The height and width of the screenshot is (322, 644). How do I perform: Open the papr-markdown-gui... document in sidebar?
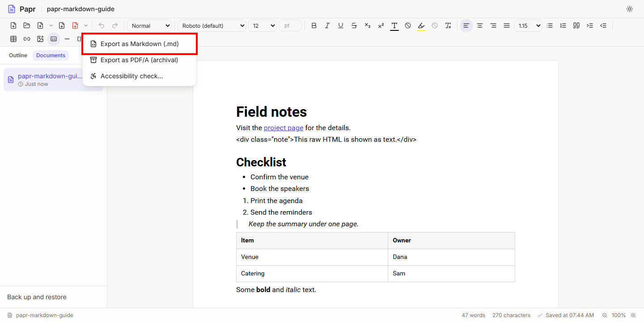[53, 80]
